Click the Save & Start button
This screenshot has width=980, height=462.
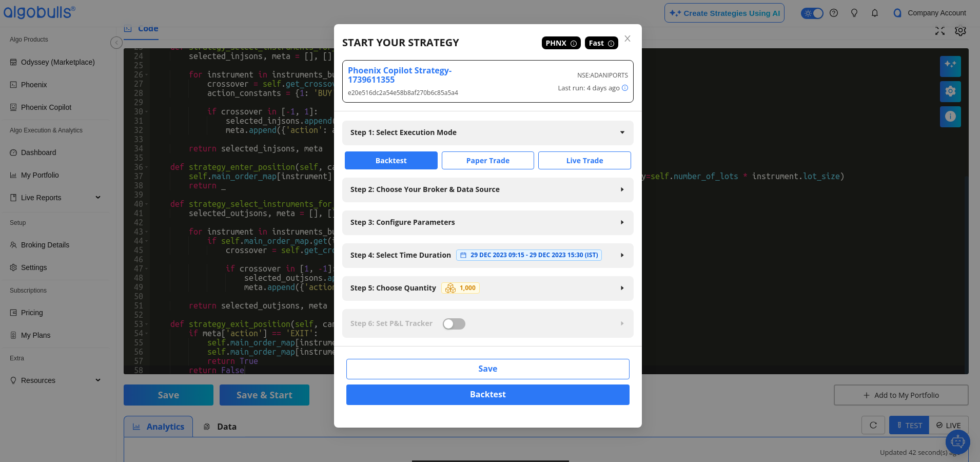click(x=264, y=395)
